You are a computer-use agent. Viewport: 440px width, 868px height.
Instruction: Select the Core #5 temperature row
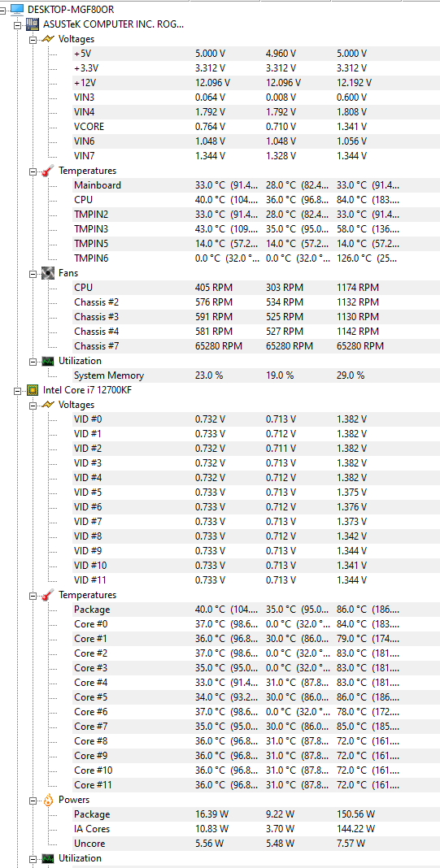click(x=255, y=697)
